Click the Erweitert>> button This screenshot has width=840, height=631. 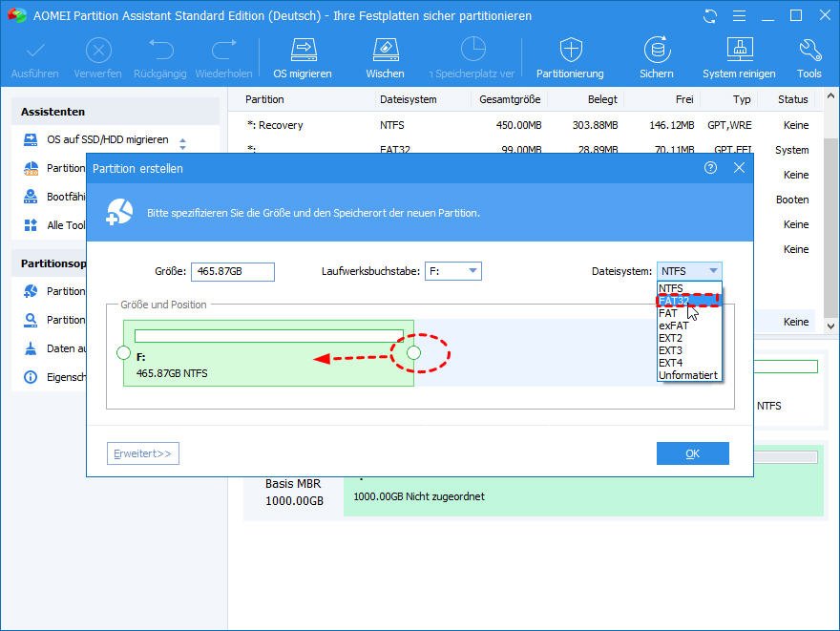(143, 453)
